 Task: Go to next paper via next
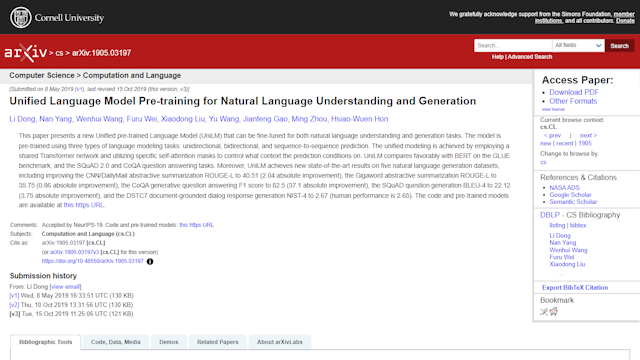588,136
